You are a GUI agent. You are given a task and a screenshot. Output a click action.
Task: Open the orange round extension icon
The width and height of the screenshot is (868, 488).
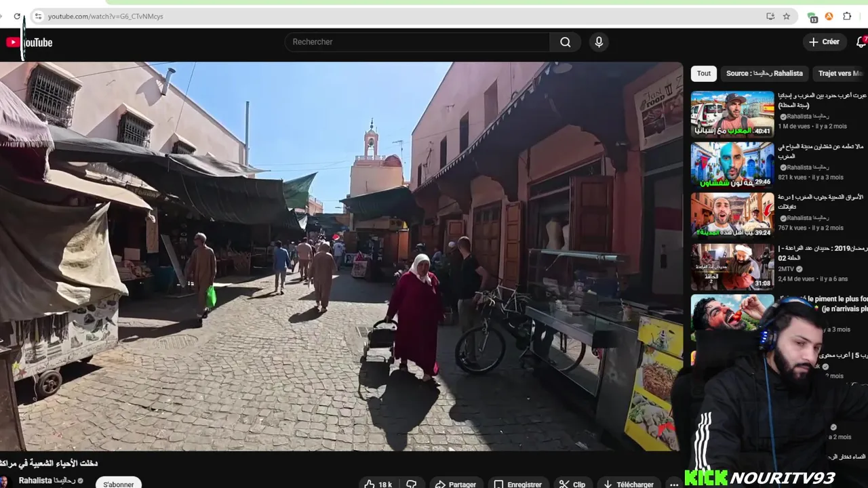829,16
